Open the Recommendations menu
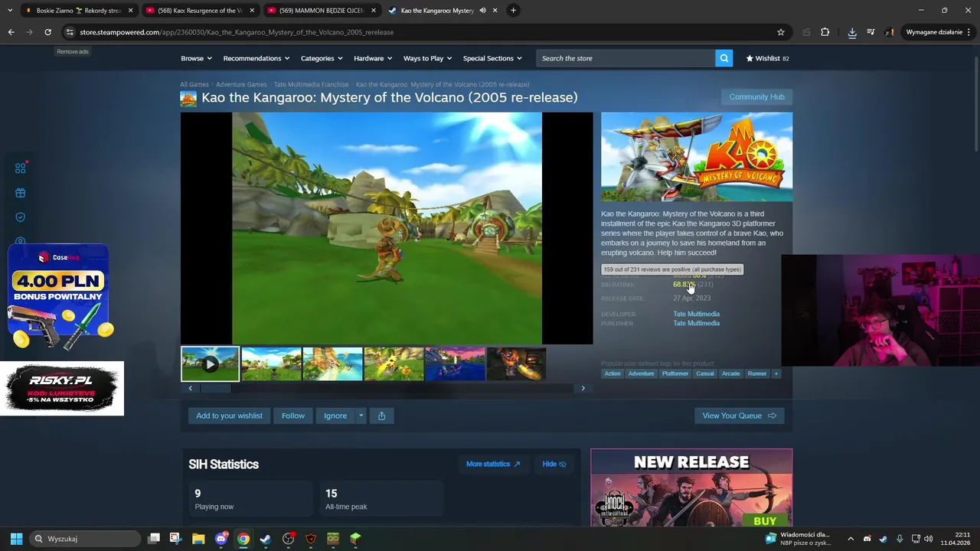 click(256, 58)
